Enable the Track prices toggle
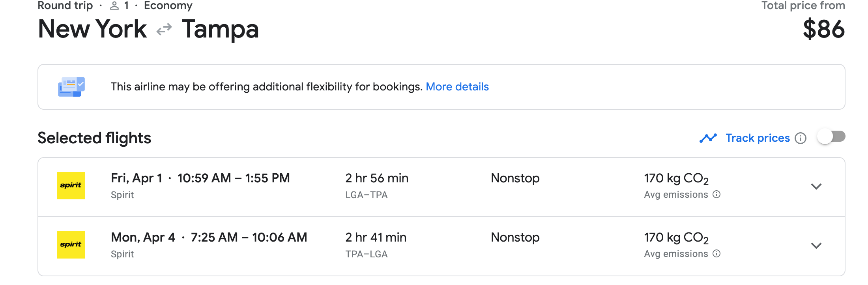The height and width of the screenshot is (285, 868). pyautogui.click(x=831, y=137)
